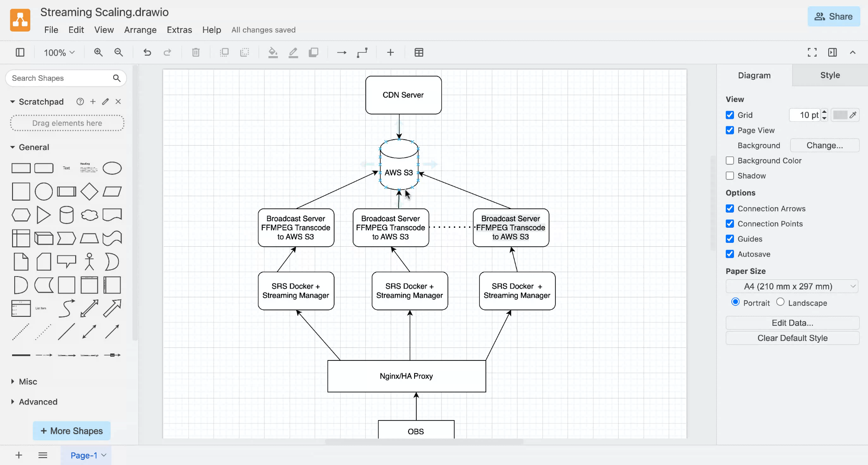Collapse the General shapes section
Image resolution: width=868 pixels, height=465 pixels.
[13, 147]
